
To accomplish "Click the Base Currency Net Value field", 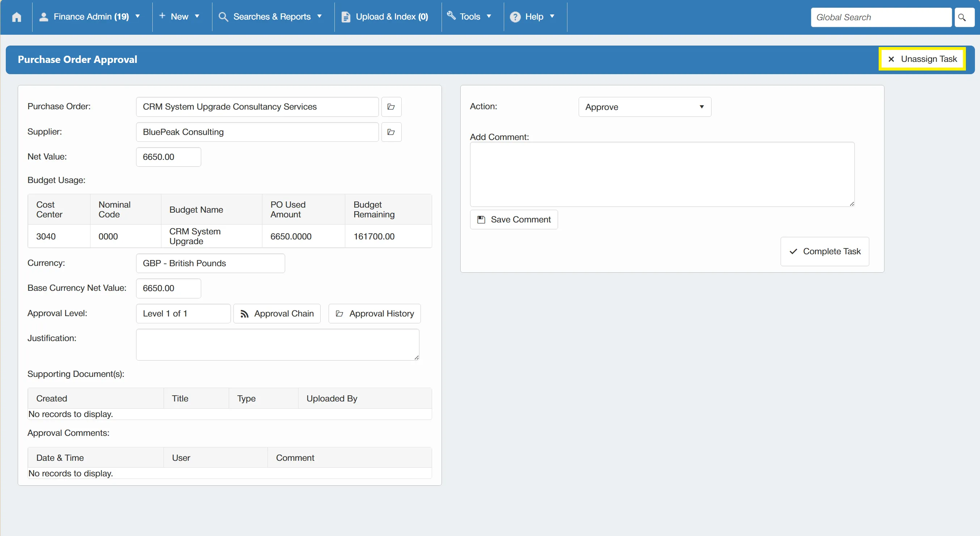I will click(169, 288).
